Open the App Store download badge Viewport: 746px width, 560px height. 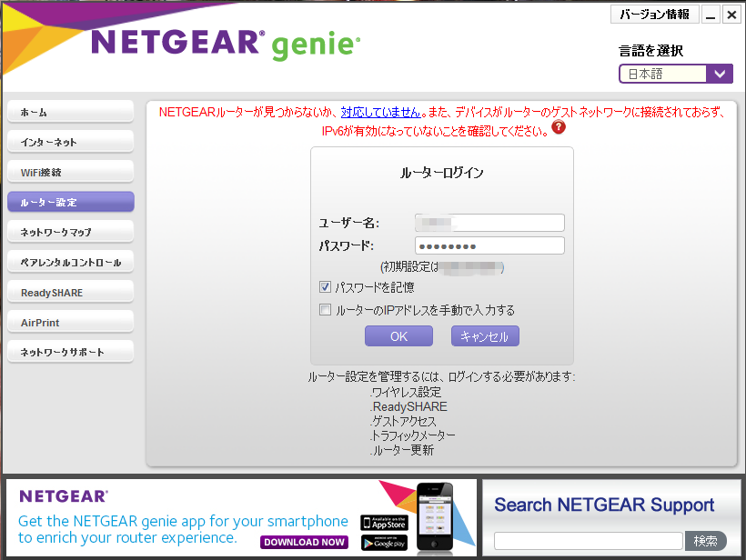point(385,523)
